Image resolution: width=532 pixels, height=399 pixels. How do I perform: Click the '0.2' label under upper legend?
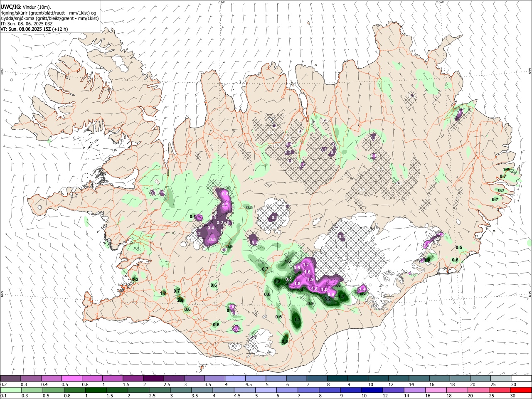click(3, 384)
